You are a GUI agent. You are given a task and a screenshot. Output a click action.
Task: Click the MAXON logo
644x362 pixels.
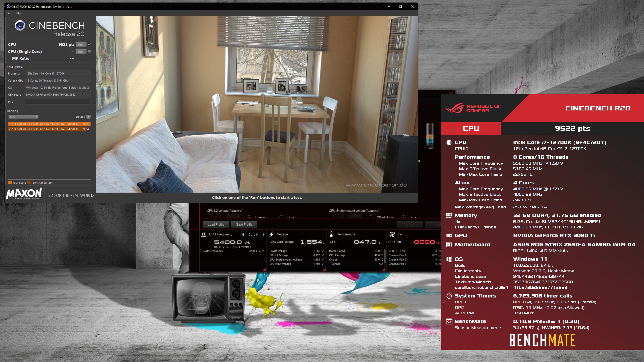click(x=24, y=194)
